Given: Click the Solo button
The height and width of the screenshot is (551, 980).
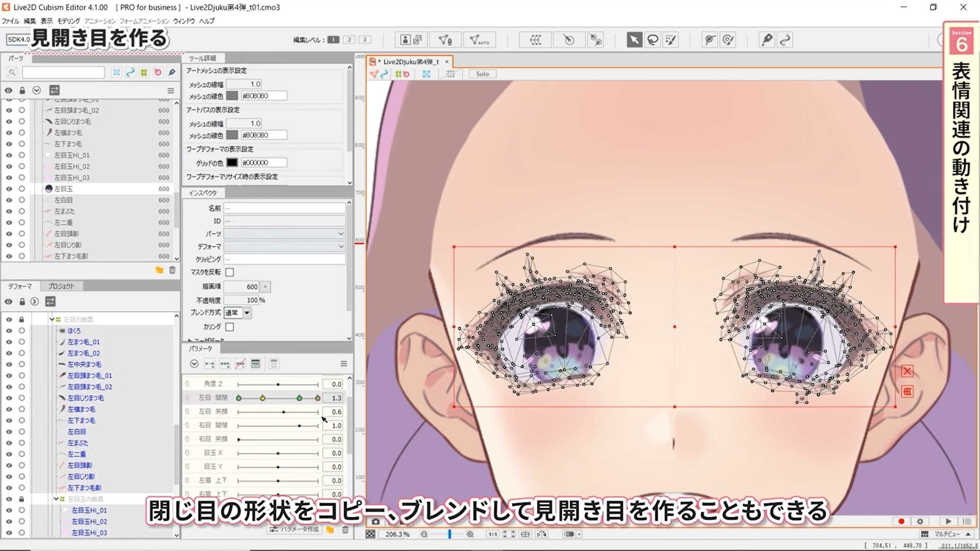Looking at the screenshot, I should coord(482,74).
